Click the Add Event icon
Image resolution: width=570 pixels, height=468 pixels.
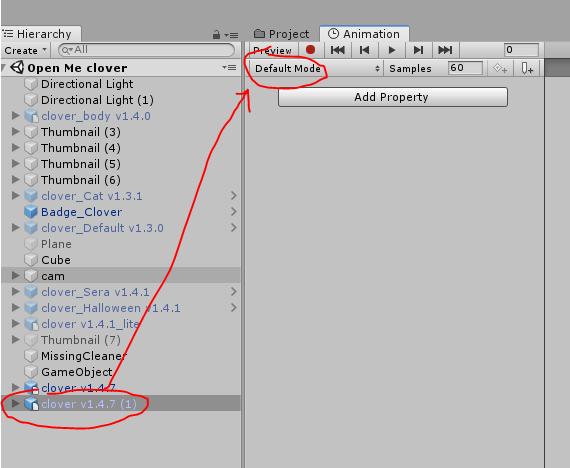pyautogui.click(x=527, y=68)
